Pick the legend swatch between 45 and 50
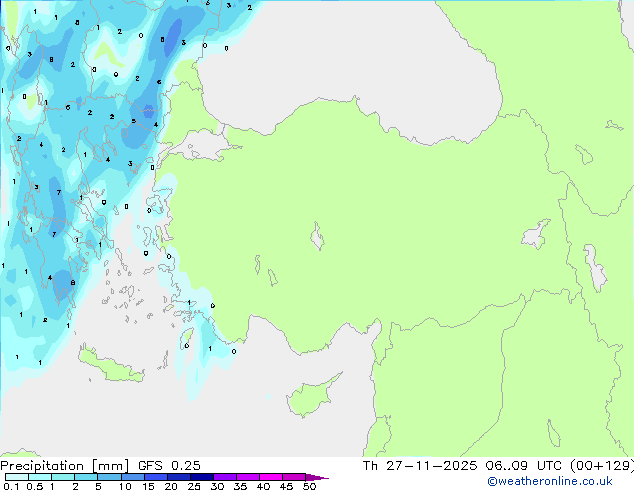This screenshot has height=490, width=634. tap(294, 477)
